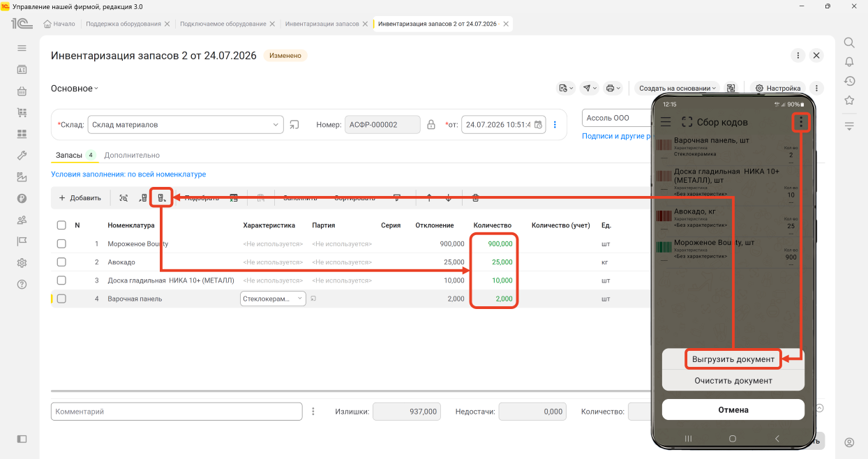Open the Склад материалов dropdown arrow
868x459 pixels.
pos(276,125)
